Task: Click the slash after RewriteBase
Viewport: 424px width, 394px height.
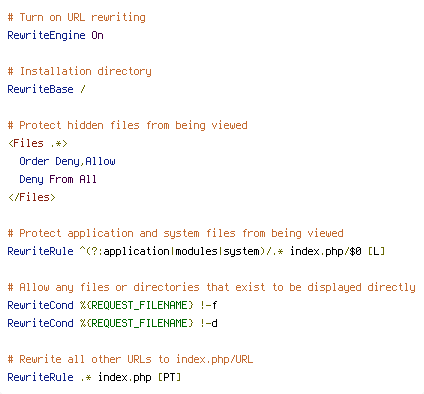Action: (83, 89)
